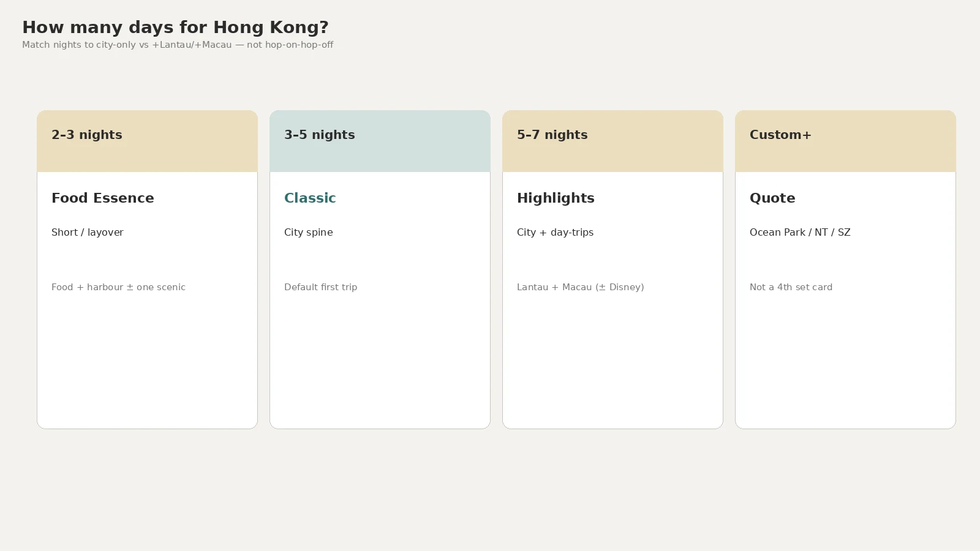Click the subtitle starting 'Match nights to city-only'

coord(178,45)
